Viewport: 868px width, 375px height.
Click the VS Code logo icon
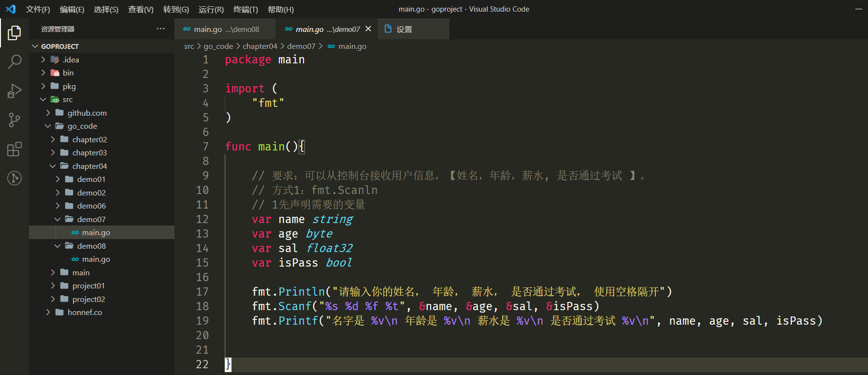tap(11, 9)
